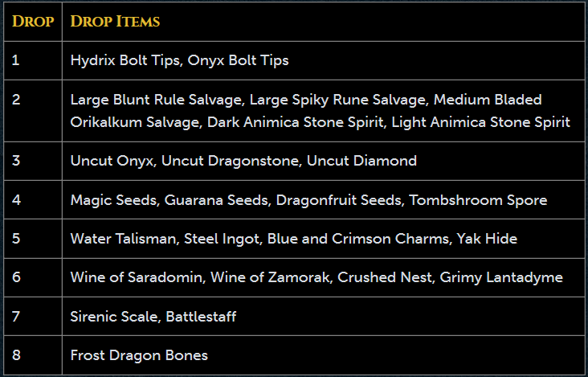Click drop number 7 cell
Image resolution: width=588 pixels, height=377 pixels.
click(33, 316)
